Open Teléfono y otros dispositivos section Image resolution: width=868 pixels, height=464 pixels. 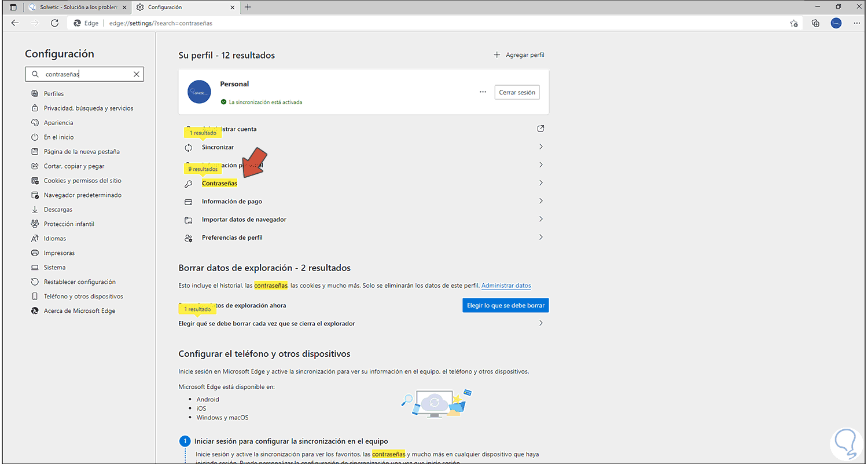coord(84,297)
